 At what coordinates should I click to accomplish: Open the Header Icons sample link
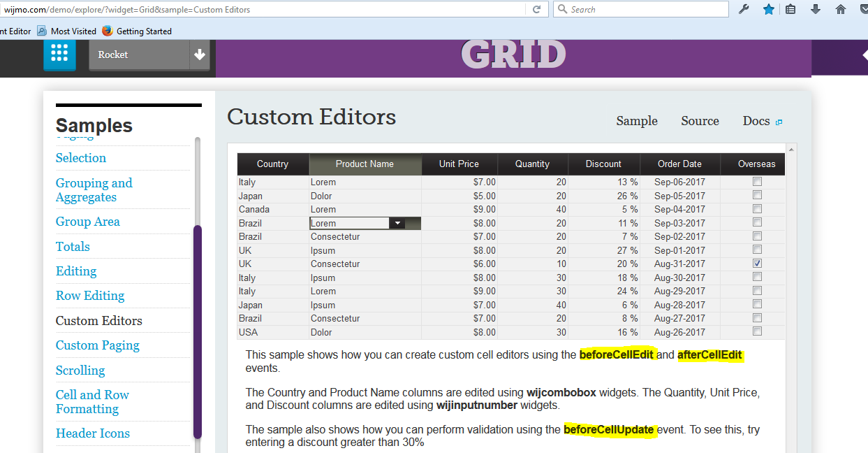[x=93, y=433]
